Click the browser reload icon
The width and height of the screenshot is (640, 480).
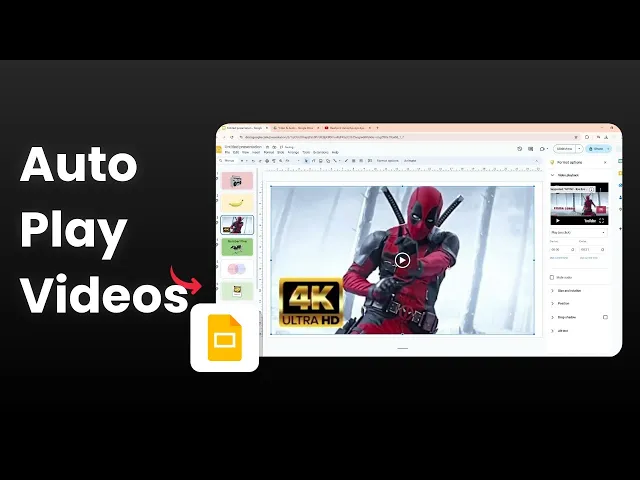232,138
